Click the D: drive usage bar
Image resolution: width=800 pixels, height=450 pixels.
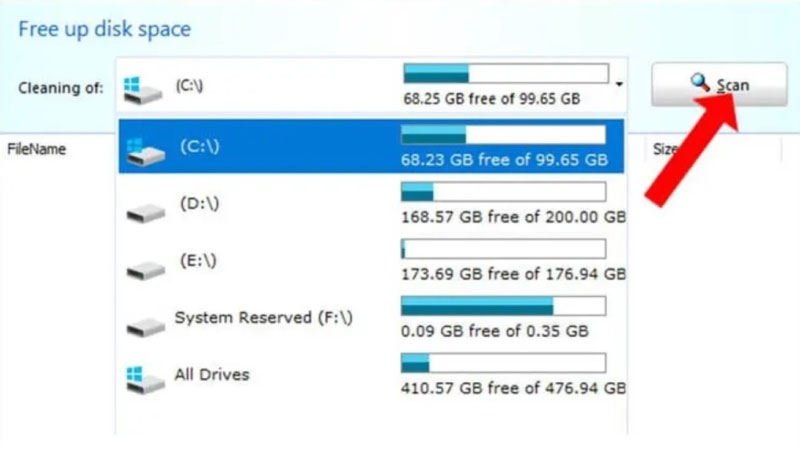click(504, 192)
